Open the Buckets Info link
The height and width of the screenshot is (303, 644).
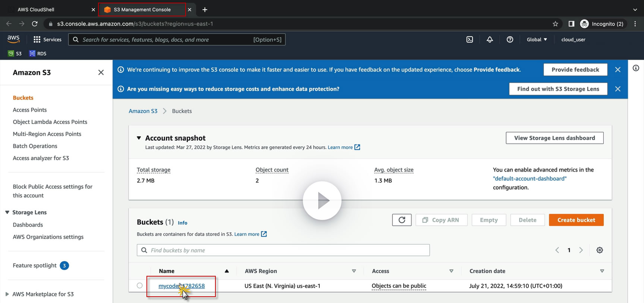pos(183,223)
